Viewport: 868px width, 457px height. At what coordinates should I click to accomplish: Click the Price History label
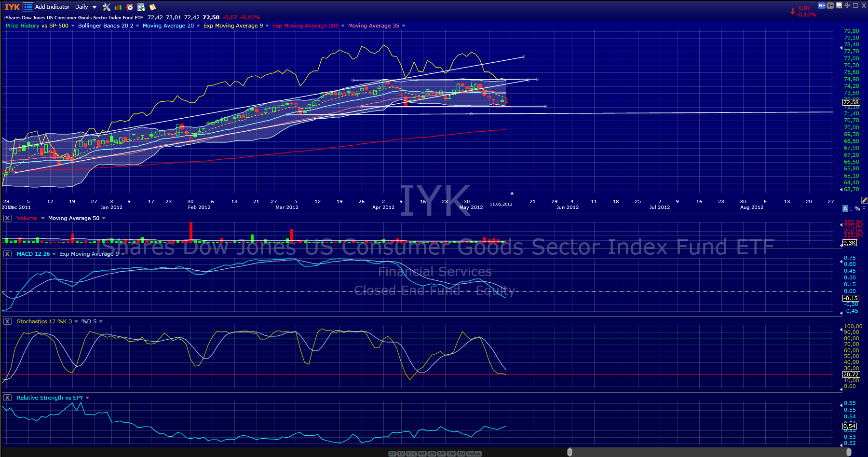23,26
